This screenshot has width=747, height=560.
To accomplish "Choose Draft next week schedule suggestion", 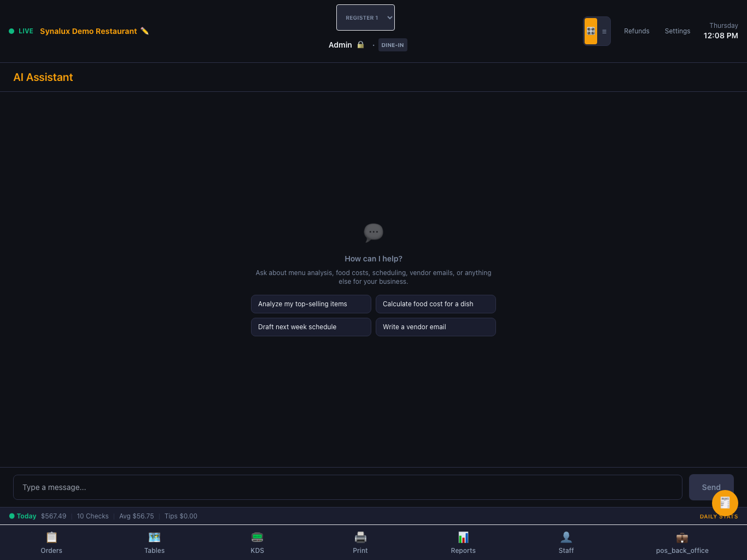I will (x=311, y=327).
